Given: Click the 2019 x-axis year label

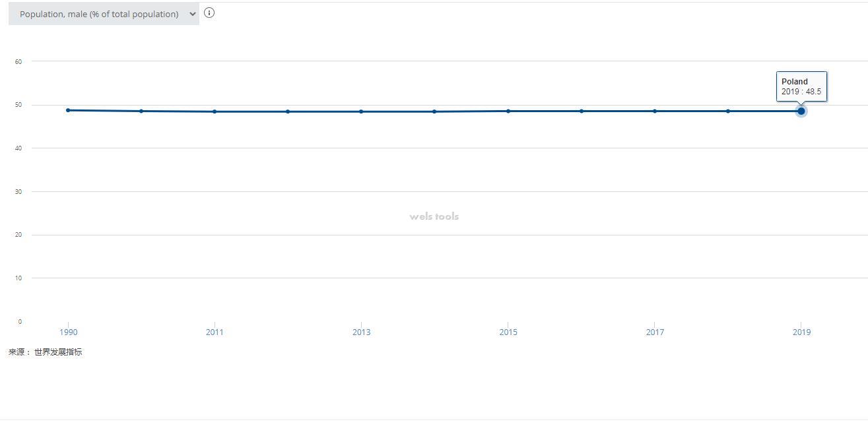Looking at the screenshot, I should pyautogui.click(x=801, y=332).
